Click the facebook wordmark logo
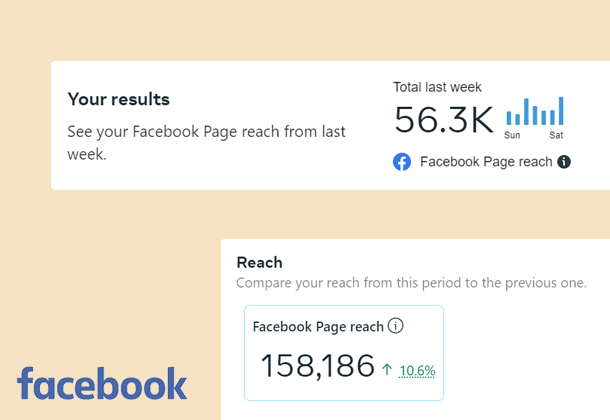The width and height of the screenshot is (610, 420). pyautogui.click(x=102, y=383)
